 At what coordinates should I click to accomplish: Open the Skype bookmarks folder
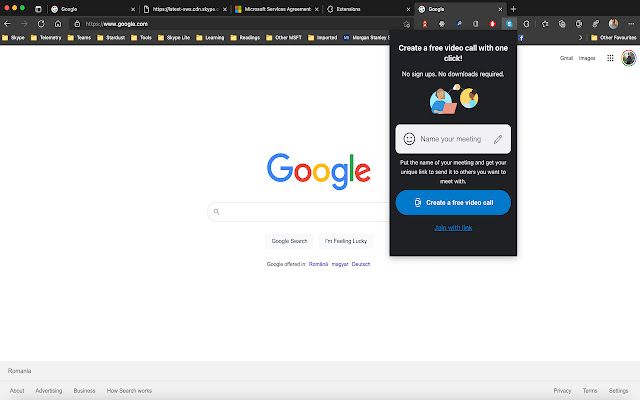[x=13, y=38]
